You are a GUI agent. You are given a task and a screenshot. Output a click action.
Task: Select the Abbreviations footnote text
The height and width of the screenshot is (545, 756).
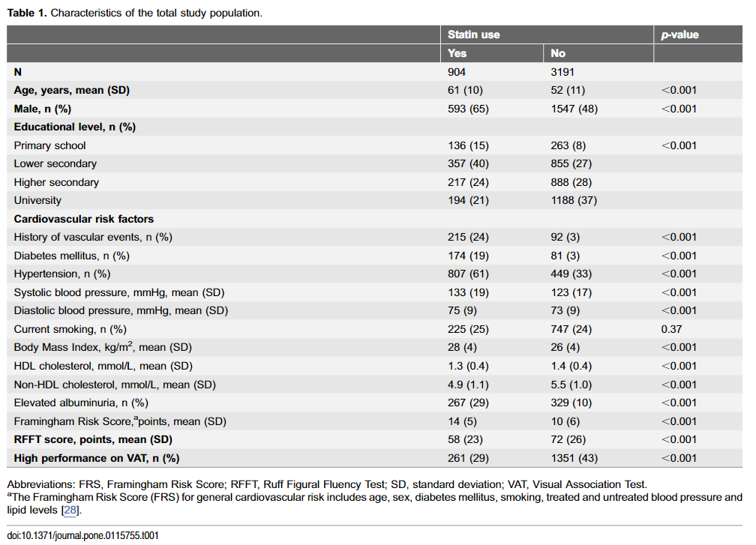327,485
